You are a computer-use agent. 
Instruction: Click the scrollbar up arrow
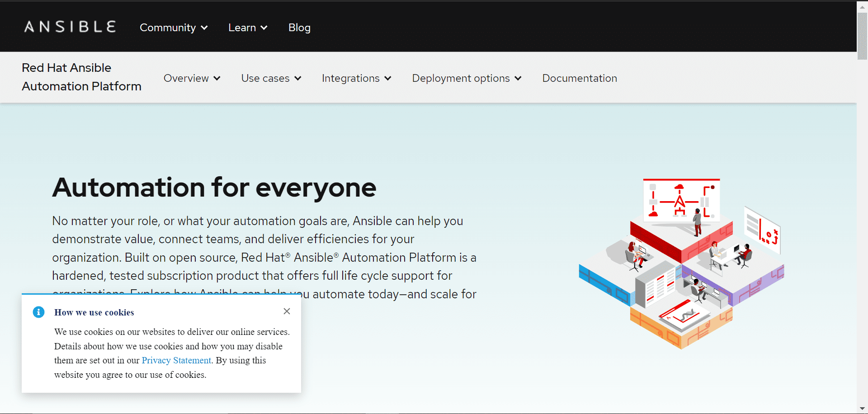(x=862, y=6)
